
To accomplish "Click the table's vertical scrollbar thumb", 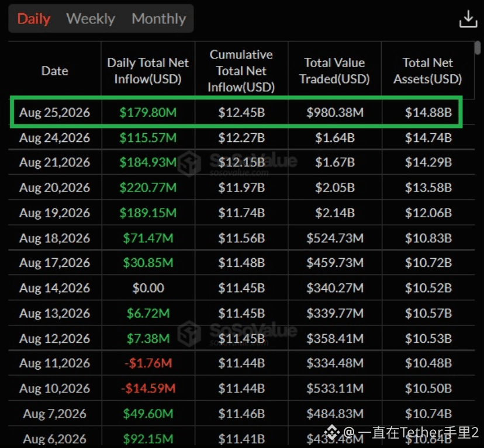I will tap(478, 48).
